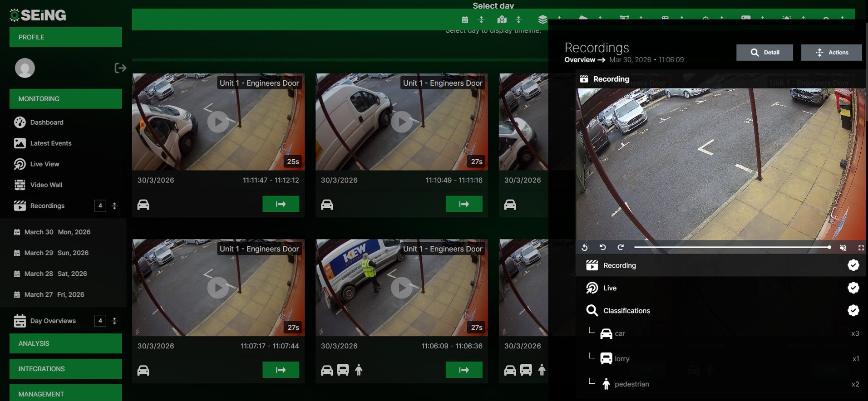Screen dimensions: 868x401
Task: Open details arrow for the 11:06:09 recording
Action: tap(464, 370)
